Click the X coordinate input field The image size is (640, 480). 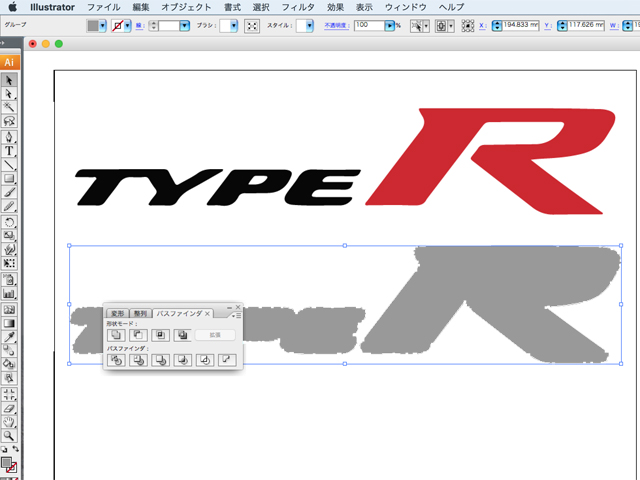pyautogui.click(x=521, y=25)
